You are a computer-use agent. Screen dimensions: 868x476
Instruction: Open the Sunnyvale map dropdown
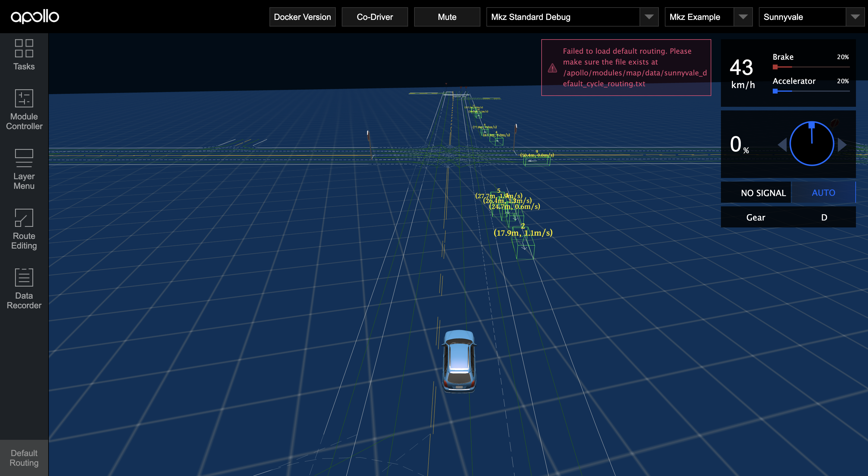[x=811, y=17]
